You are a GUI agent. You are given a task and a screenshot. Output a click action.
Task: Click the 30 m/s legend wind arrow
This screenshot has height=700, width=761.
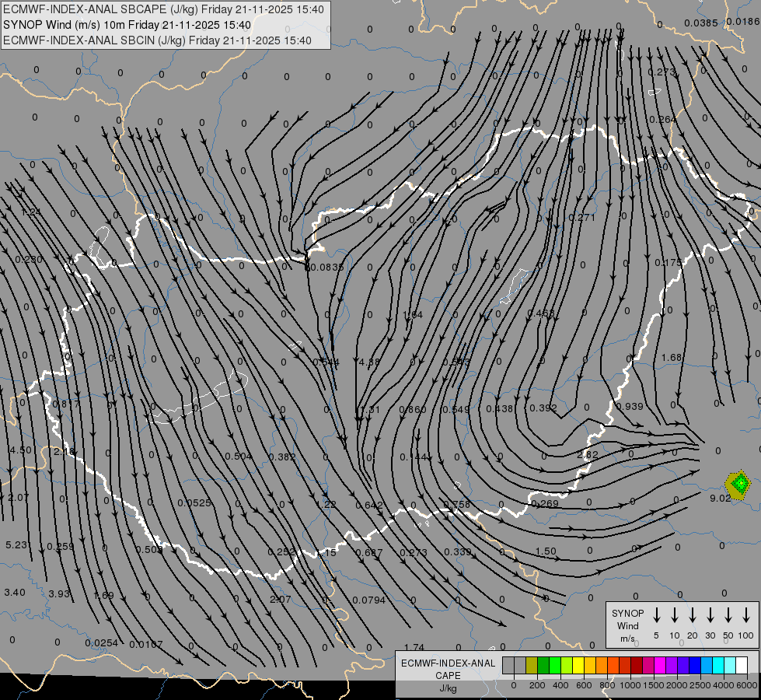pyautogui.click(x=710, y=615)
